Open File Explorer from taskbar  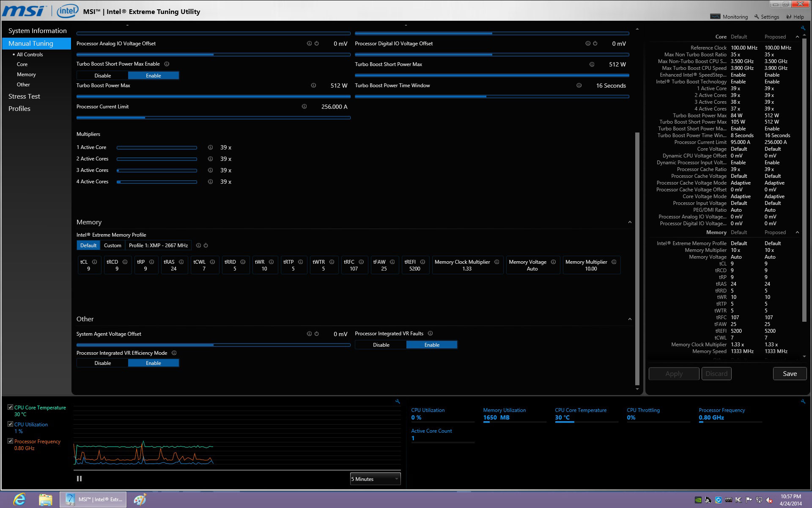46,500
